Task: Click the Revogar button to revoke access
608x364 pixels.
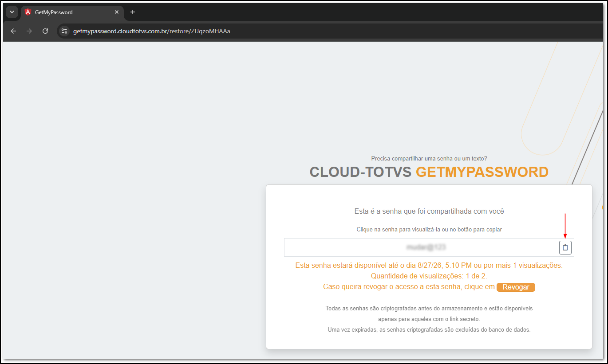Action: click(516, 287)
